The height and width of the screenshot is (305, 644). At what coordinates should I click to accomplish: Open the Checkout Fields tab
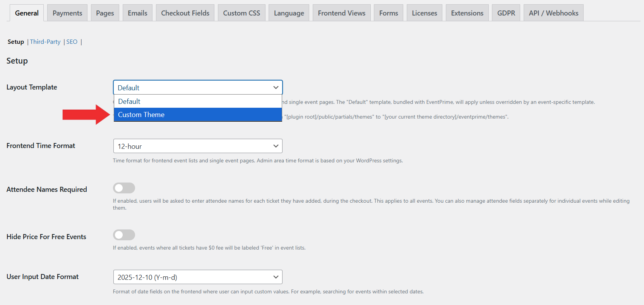point(185,13)
